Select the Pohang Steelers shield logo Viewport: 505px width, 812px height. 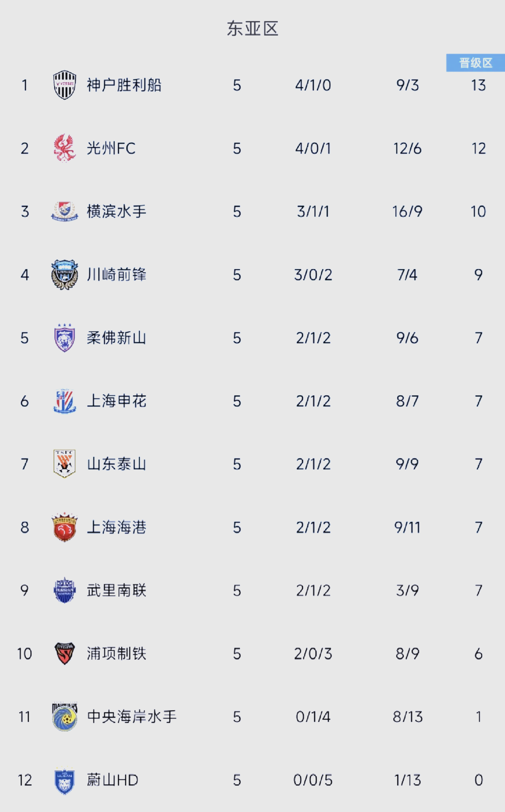[x=65, y=653]
